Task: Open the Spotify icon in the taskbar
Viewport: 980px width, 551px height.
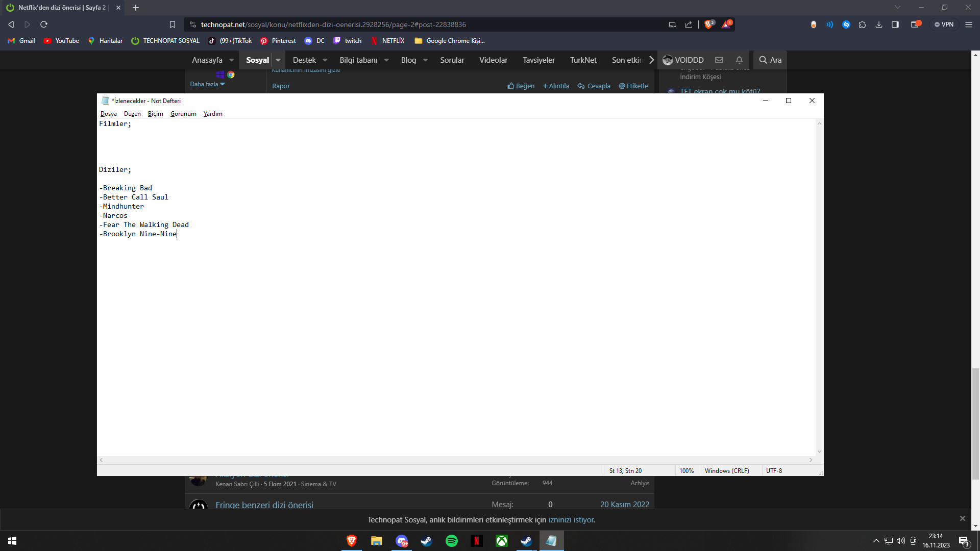Action: 452,541
